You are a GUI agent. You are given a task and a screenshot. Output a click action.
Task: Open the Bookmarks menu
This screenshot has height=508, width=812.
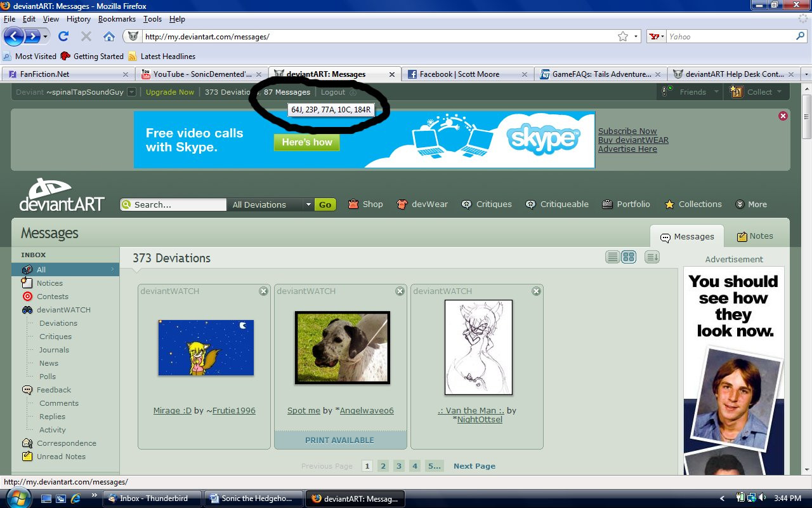click(x=117, y=19)
